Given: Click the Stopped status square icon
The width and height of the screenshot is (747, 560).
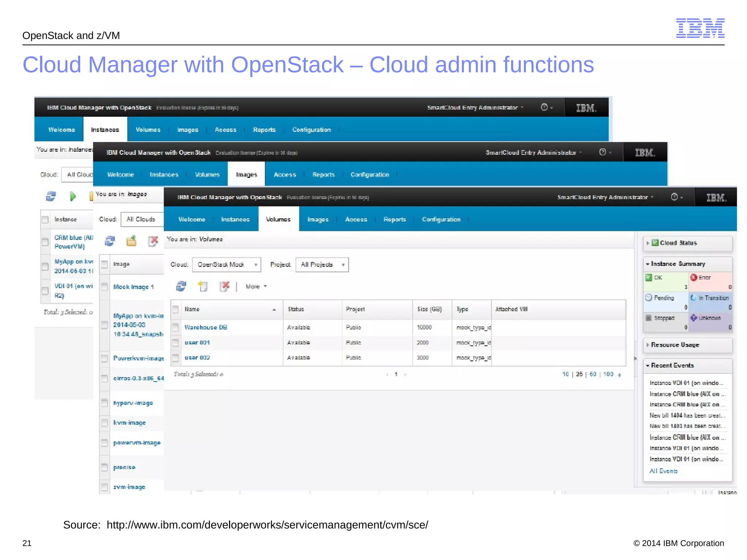Looking at the screenshot, I should pyautogui.click(x=649, y=318).
